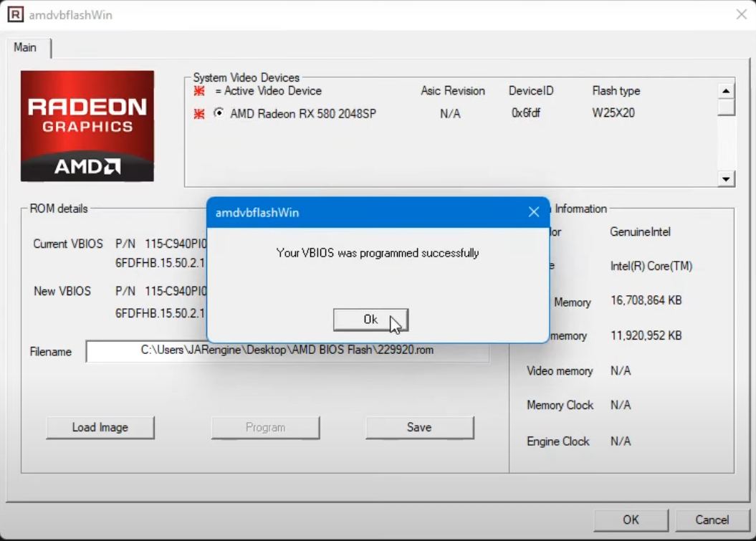The height and width of the screenshot is (541, 756).
Task: Close the main amdvbflashWin window
Action: tap(742, 14)
